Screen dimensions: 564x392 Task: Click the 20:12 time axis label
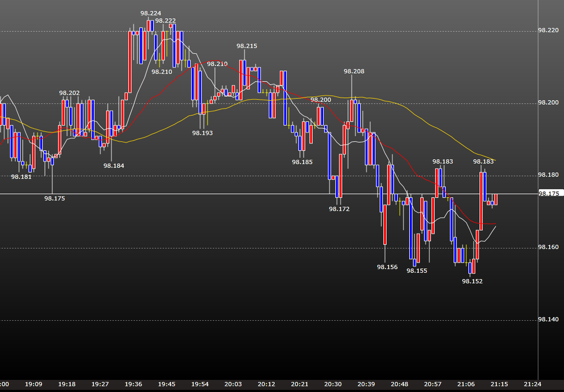[x=267, y=384]
